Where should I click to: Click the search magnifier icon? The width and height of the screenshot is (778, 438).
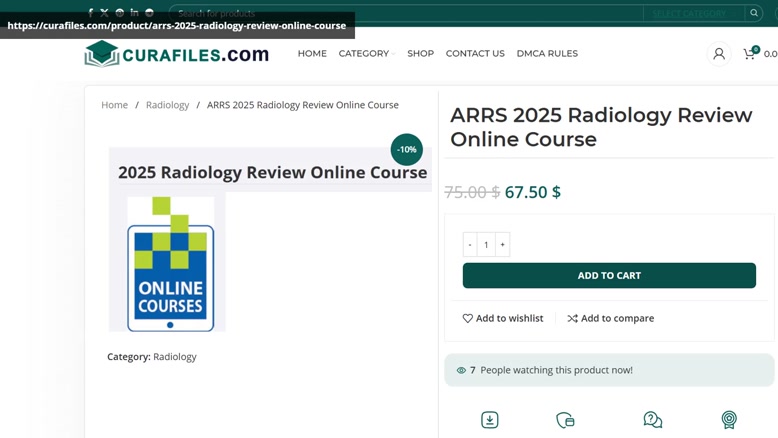[x=754, y=13]
